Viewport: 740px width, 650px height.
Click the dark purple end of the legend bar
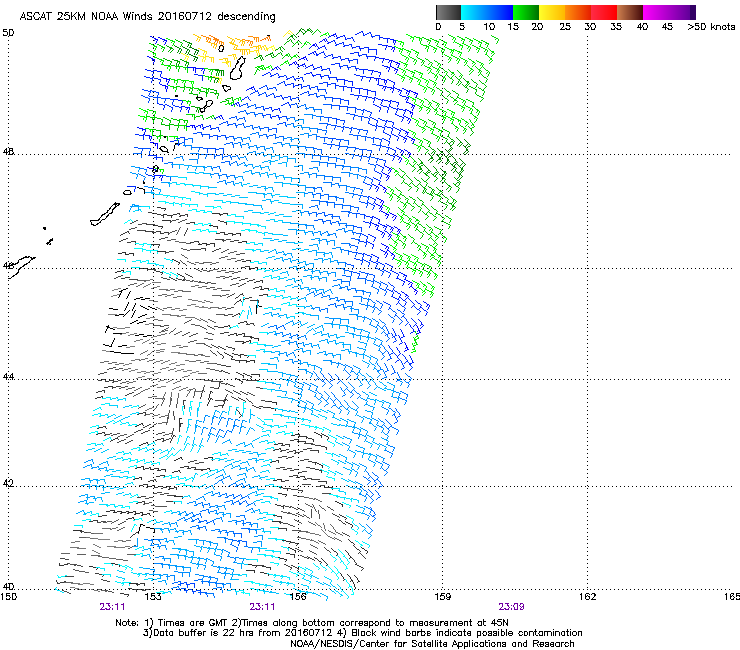[692, 12]
